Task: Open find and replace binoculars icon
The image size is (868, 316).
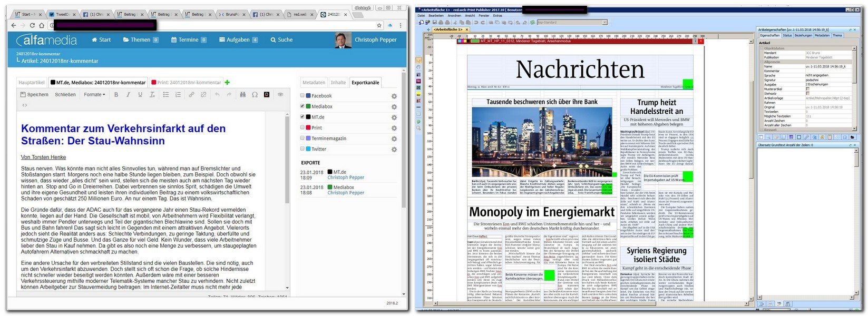Action: tap(242, 94)
